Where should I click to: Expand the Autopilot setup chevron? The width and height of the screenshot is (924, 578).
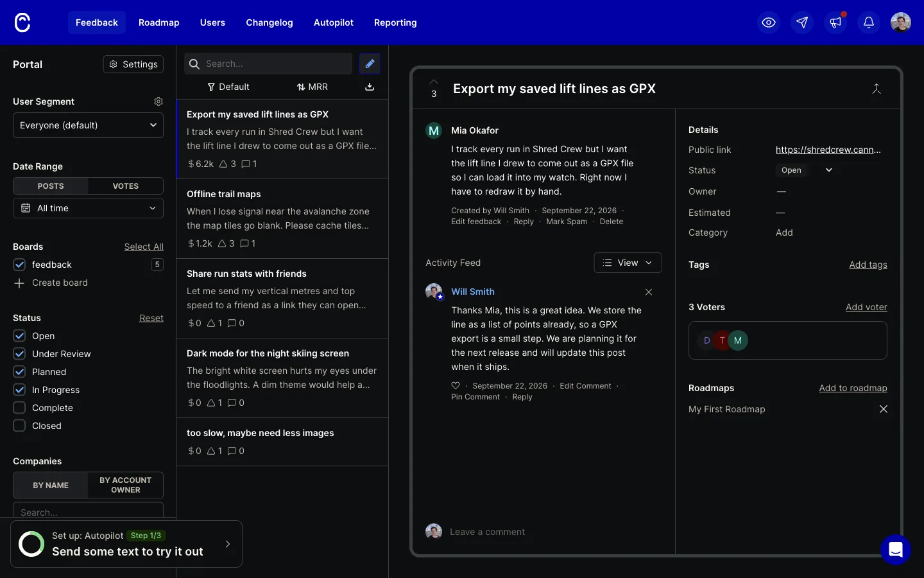228,544
